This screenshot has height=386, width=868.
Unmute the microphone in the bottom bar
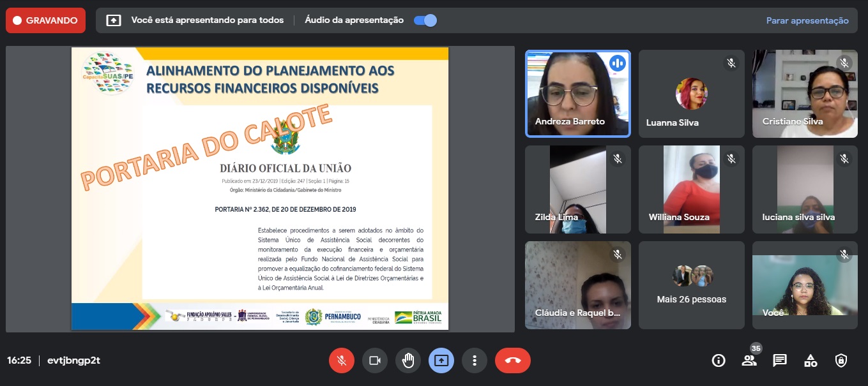[342, 360]
